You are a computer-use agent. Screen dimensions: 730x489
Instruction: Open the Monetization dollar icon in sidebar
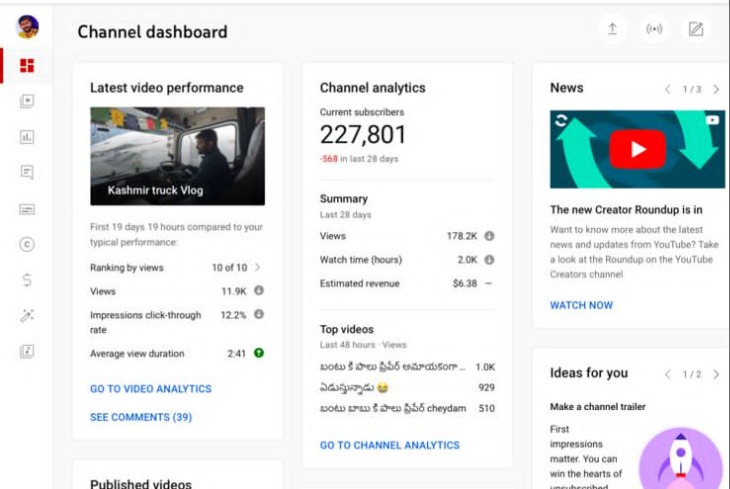(x=27, y=280)
